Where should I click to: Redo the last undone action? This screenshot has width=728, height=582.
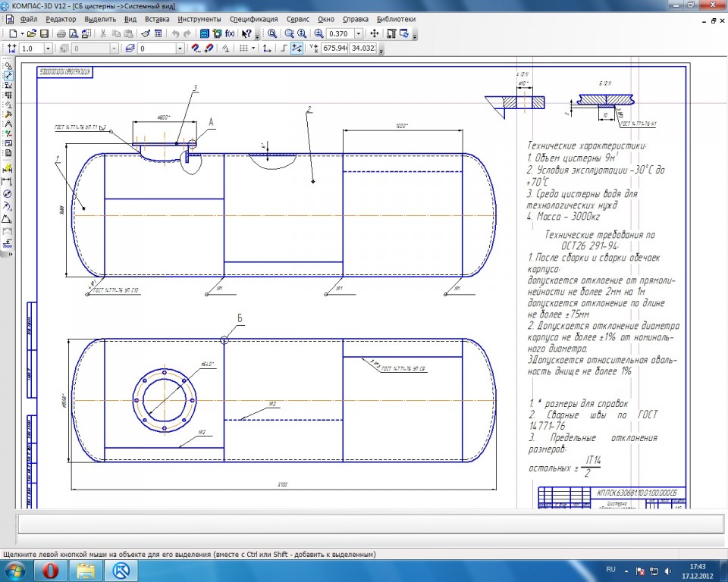(187, 33)
